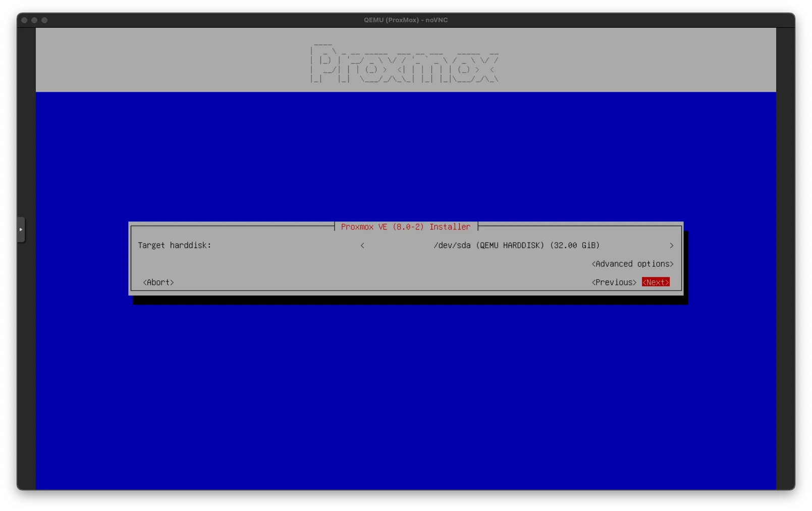812x511 pixels.
Task: Select next harddisk with right arrow
Action: click(671, 245)
